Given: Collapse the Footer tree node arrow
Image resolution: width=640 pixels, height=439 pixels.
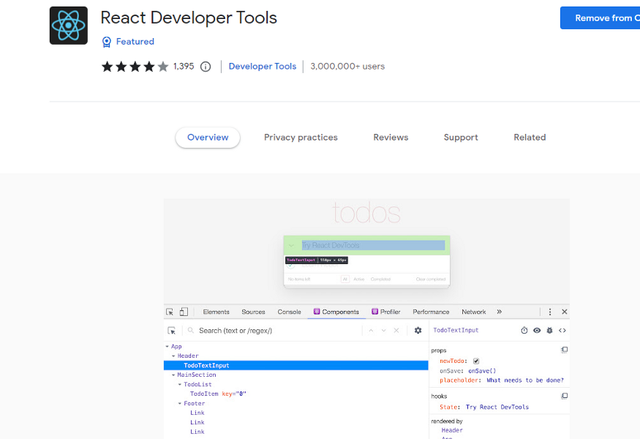Looking at the screenshot, I should 180,404.
